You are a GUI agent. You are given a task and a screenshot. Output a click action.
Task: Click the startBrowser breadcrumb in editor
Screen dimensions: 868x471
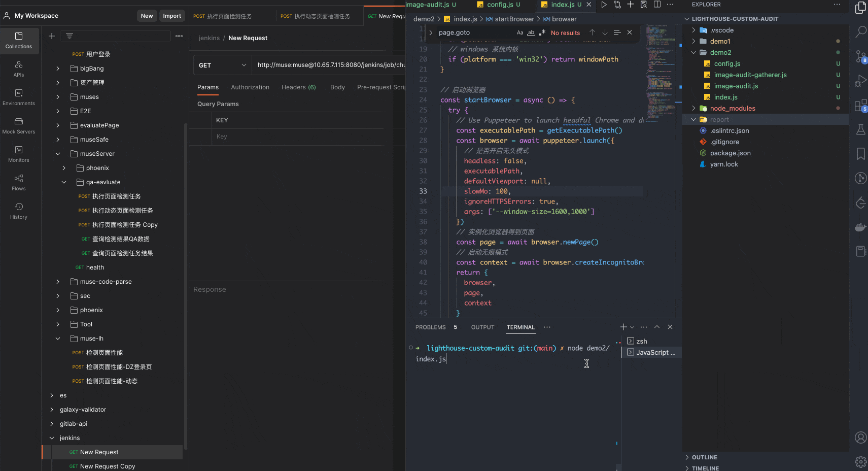point(514,19)
